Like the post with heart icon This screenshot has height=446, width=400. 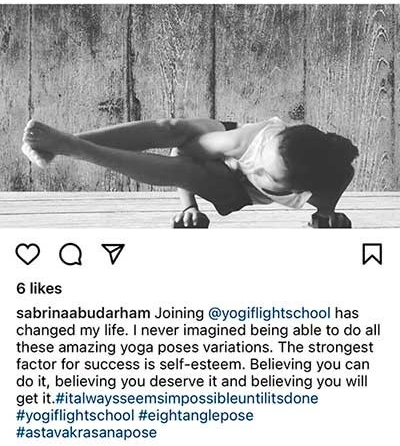28,254
